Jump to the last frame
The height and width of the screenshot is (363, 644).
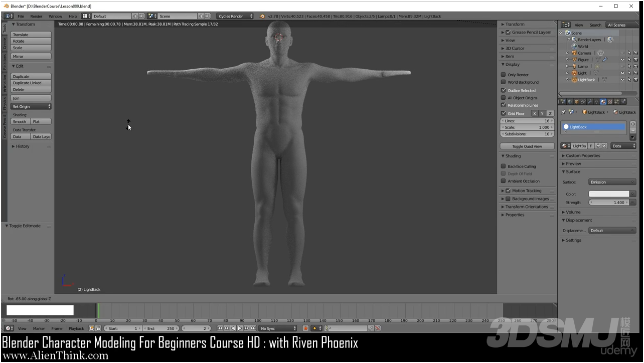253,328
